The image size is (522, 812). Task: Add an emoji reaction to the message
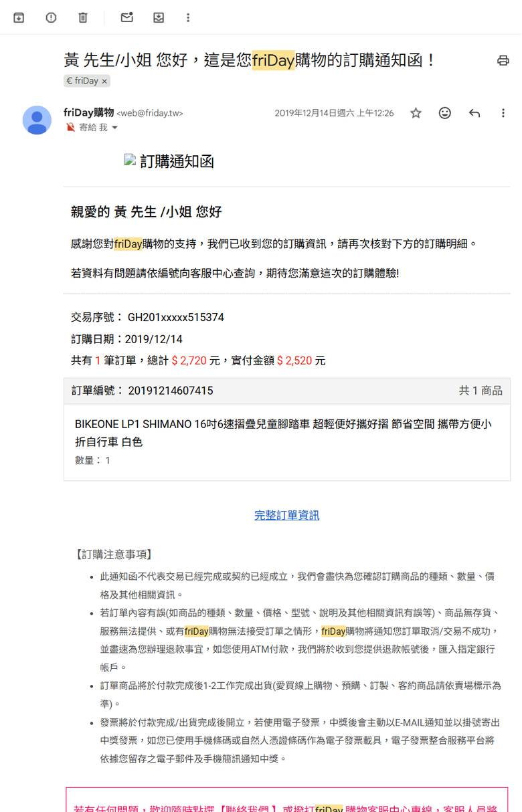[x=444, y=113]
